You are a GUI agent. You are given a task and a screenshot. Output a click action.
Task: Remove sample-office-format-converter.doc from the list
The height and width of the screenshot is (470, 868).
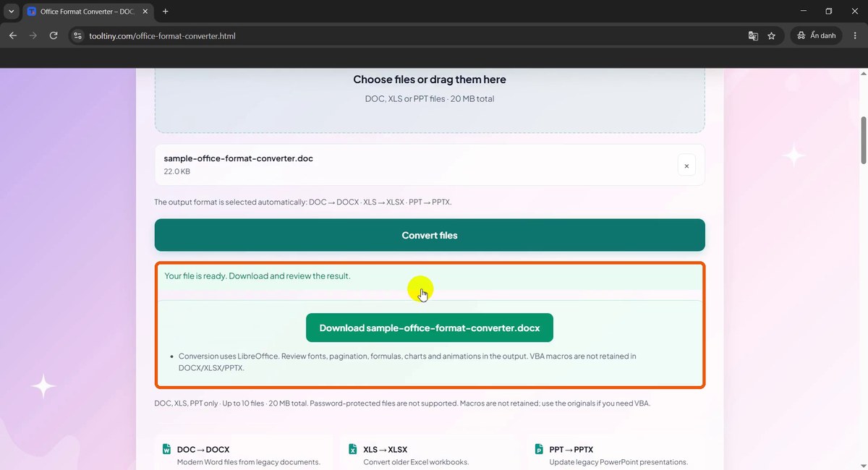tap(686, 166)
